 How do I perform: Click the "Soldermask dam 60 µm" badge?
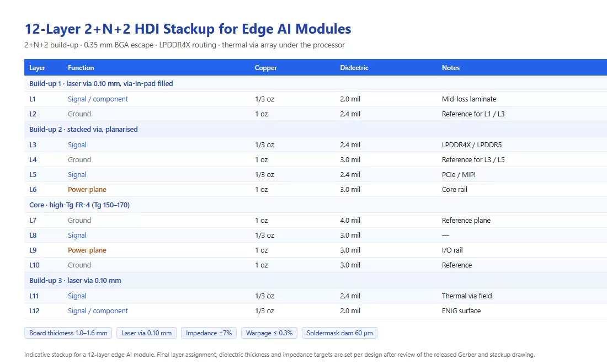tap(340, 333)
